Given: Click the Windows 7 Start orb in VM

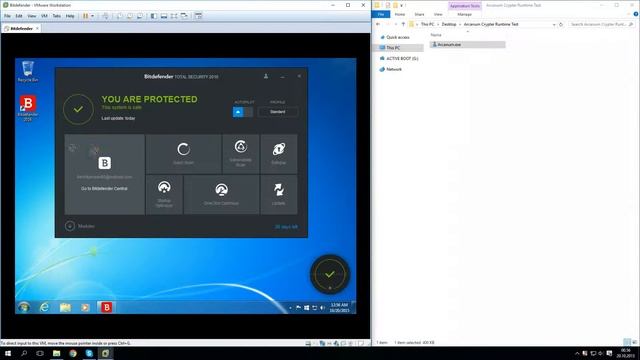Looking at the screenshot, I should pos(24,307).
